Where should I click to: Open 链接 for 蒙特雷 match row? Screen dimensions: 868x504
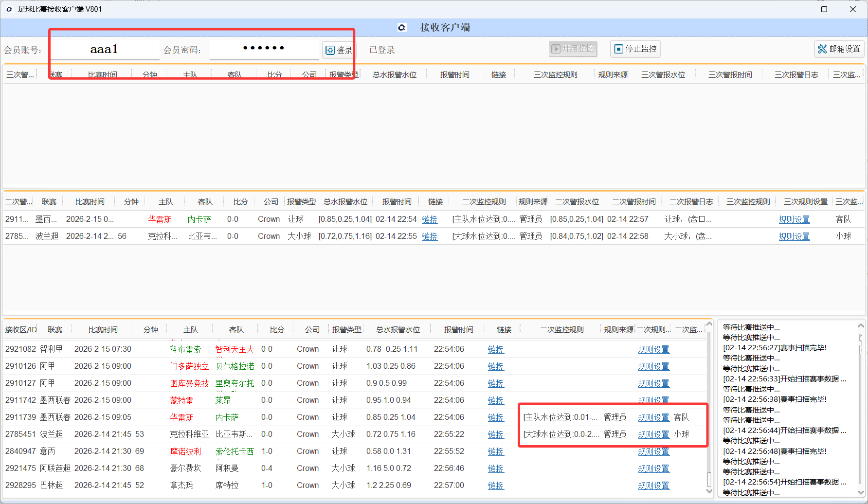[x=496, y=400]
